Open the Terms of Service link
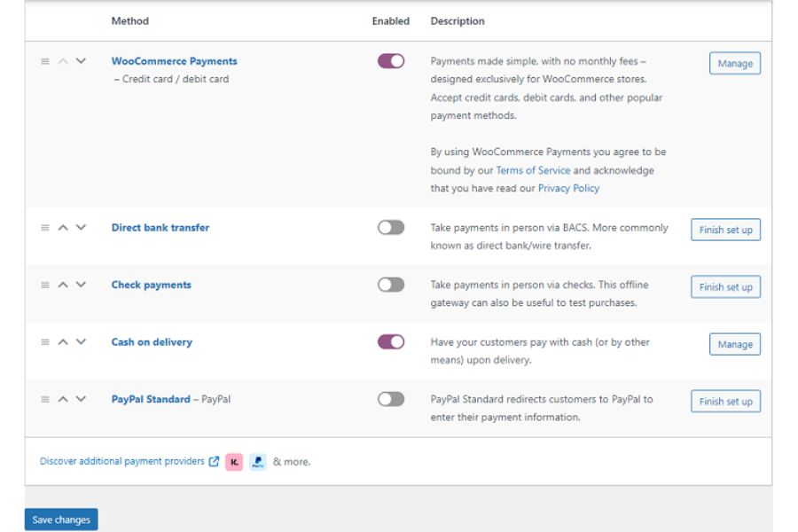 (533, 170)
